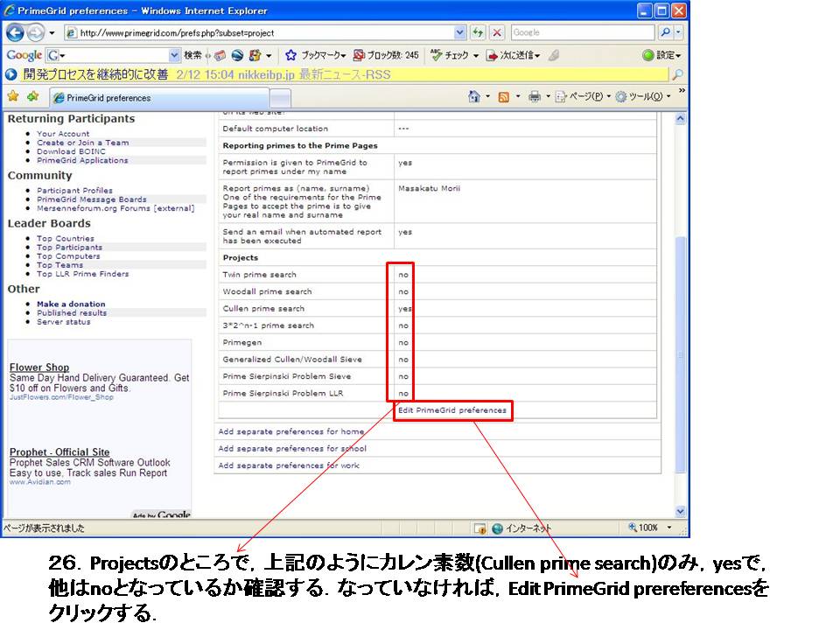Screen dimensions: 840x630
Task: Select the PrimeGrid preferences tab
Action: pyautogui.click(x=159, y=98)
